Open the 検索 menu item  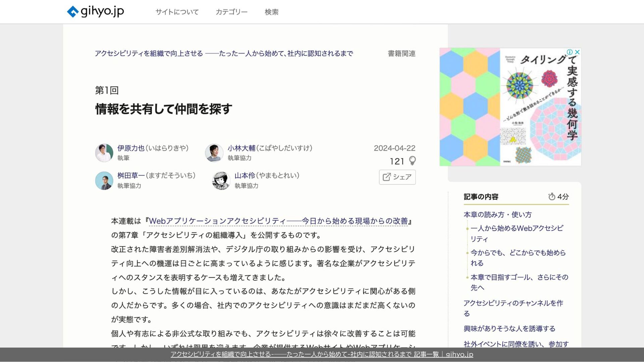(x=271, y=12)
